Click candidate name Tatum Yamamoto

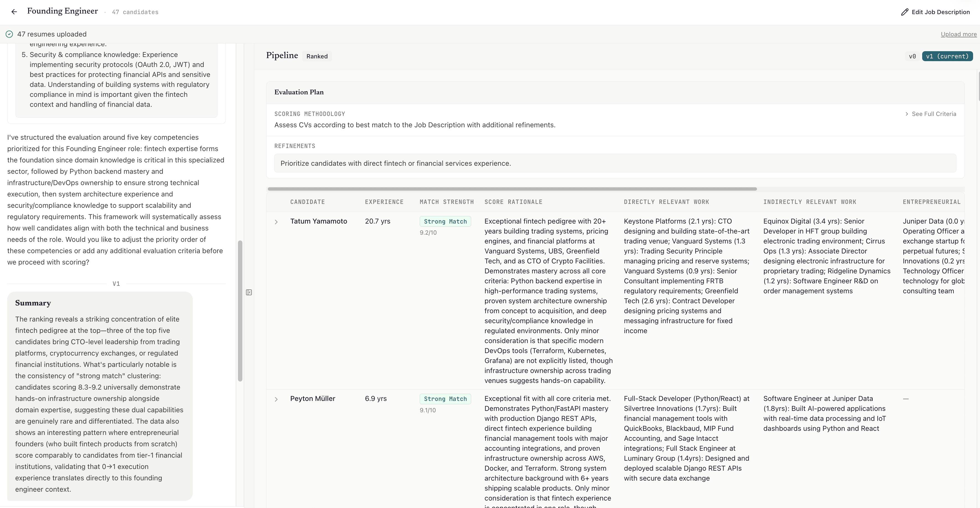(318, 221)
